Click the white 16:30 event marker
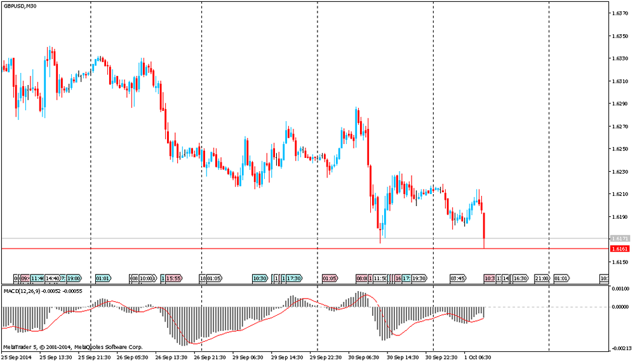This screenshot has height=364, width=635. (x=521, y=278)
